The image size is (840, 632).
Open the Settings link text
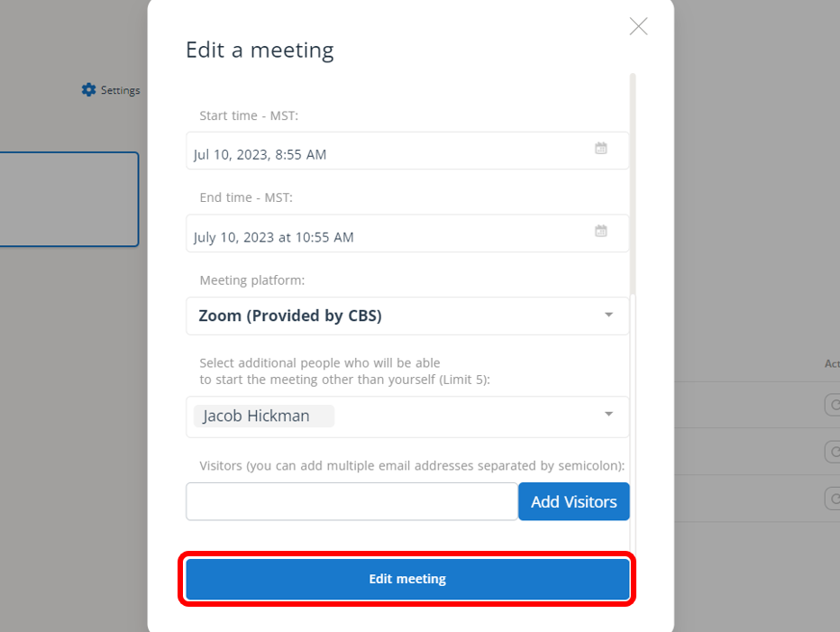pos(120,90)
